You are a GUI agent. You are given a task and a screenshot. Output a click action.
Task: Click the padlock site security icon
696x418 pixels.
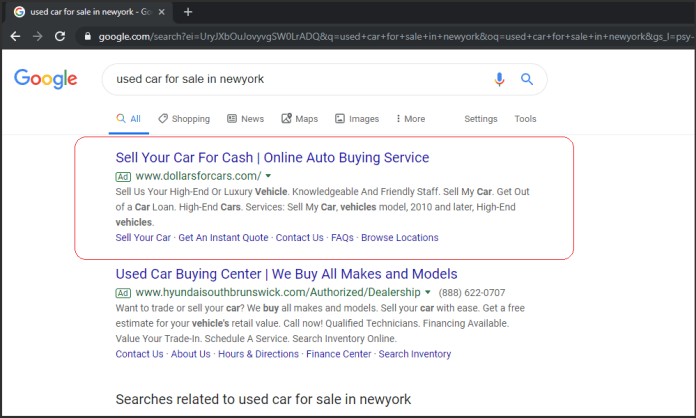click(88, 36)
